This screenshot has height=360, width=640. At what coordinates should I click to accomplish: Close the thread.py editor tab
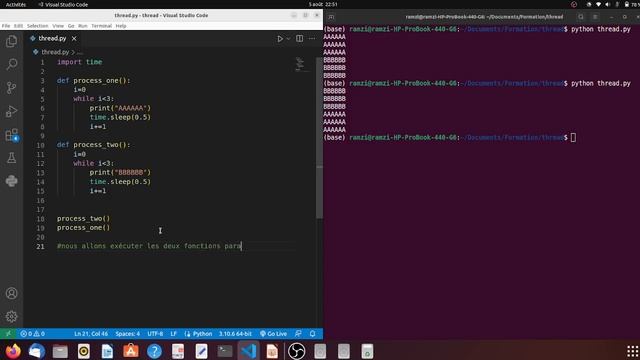coord(74,38)
